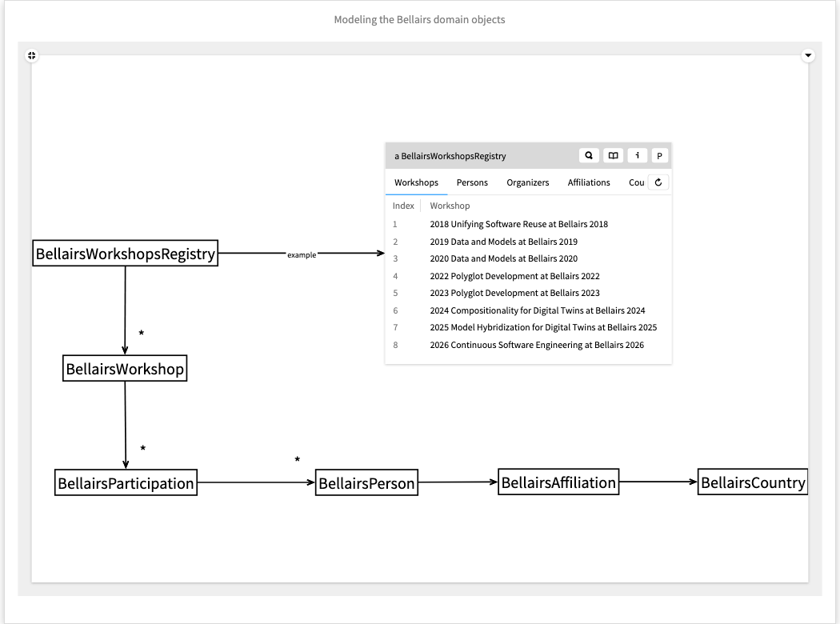Click the BellairsCountry box

click(x=752, y=482)
